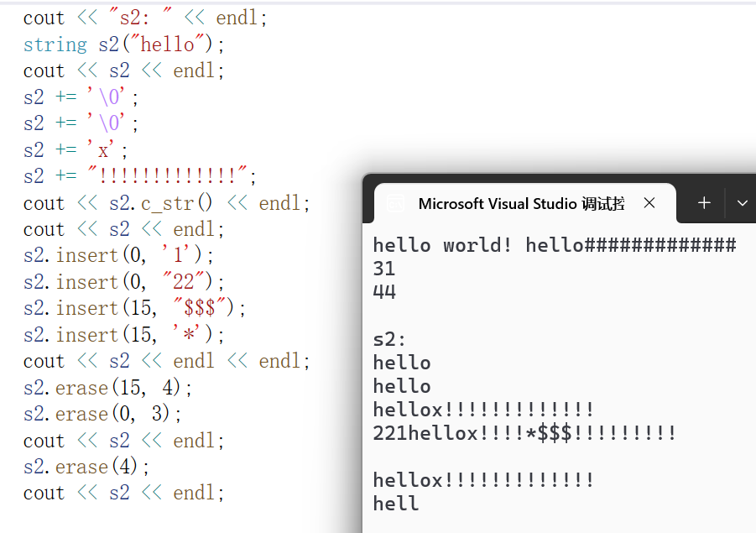
Task: Click the console output line hell
Action: point(396,504)
